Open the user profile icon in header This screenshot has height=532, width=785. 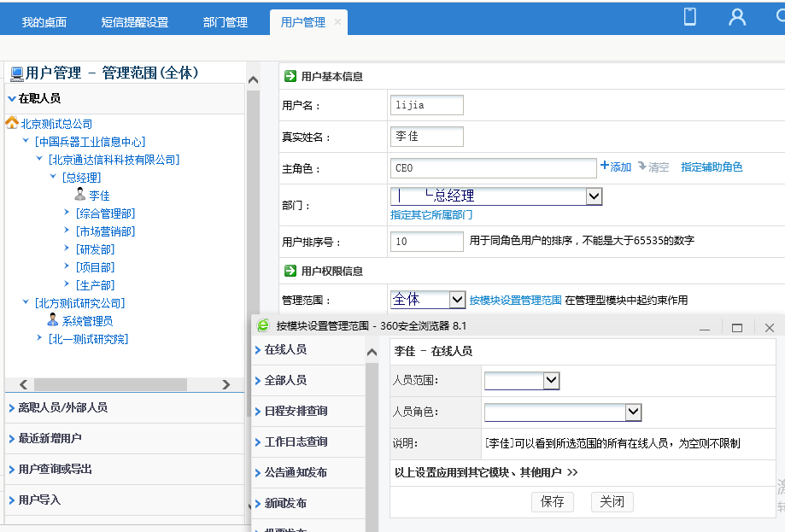(x=737, y=16)
